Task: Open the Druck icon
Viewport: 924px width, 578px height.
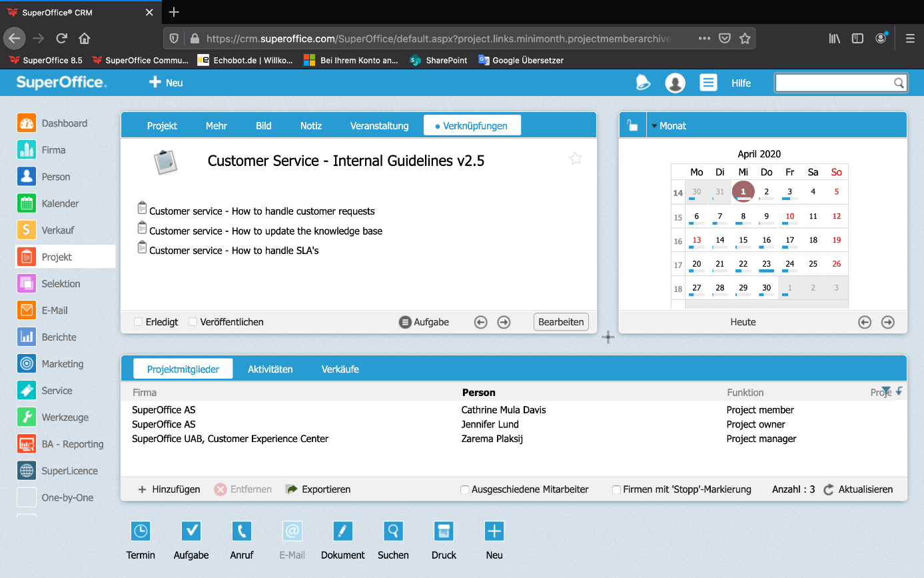Action: (444, 531)
